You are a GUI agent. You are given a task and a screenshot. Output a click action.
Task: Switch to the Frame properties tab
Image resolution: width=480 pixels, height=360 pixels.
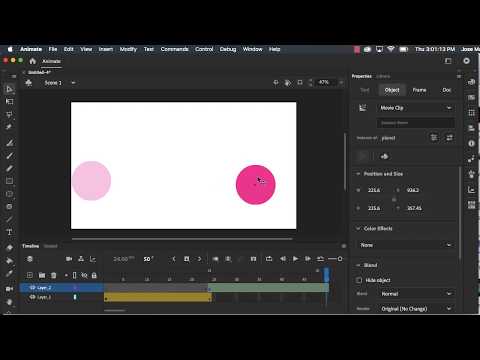tap(419, 90)
